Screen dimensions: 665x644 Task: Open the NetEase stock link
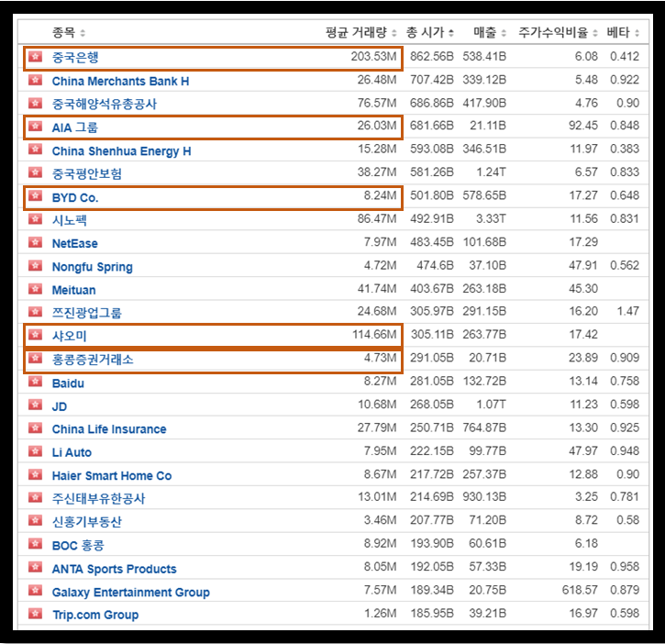click(x=74, y=243)
